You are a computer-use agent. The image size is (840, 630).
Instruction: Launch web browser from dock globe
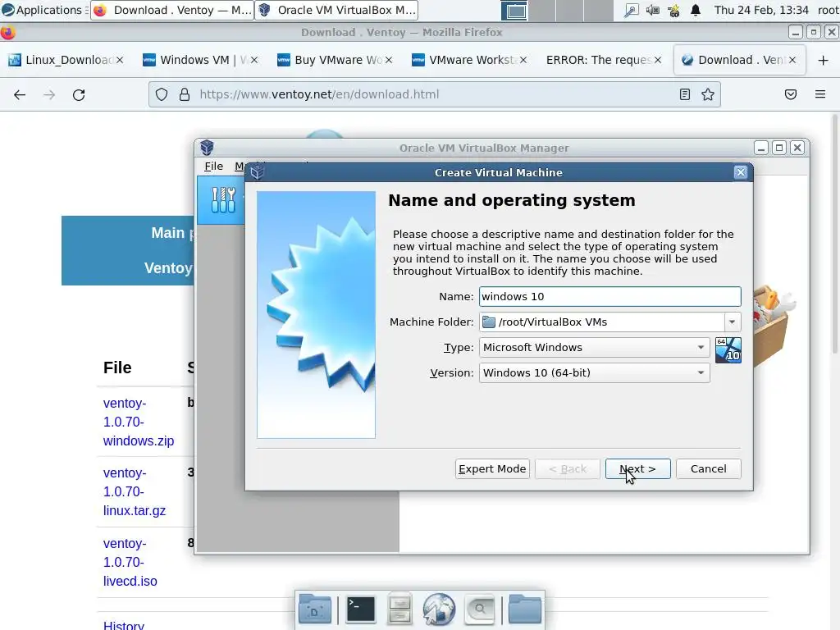pyautogui.click(x=439, y=609)
